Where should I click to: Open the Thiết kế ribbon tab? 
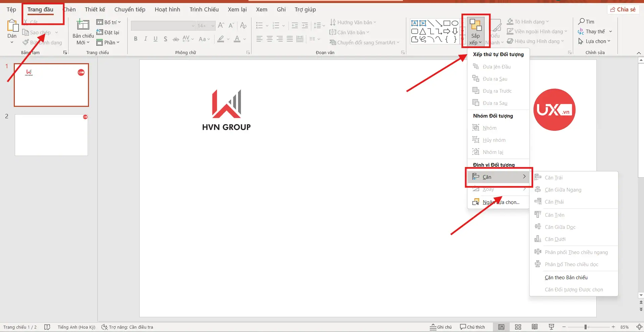95,9
